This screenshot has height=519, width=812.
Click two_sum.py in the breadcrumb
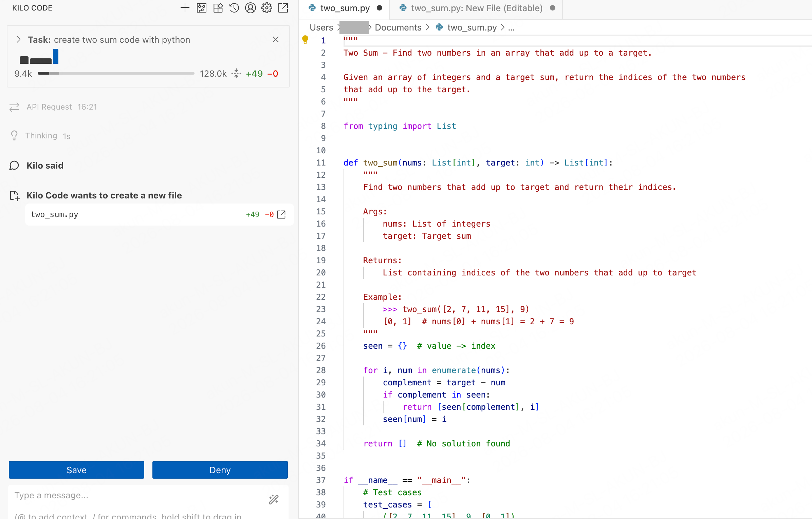click(472, 27)
